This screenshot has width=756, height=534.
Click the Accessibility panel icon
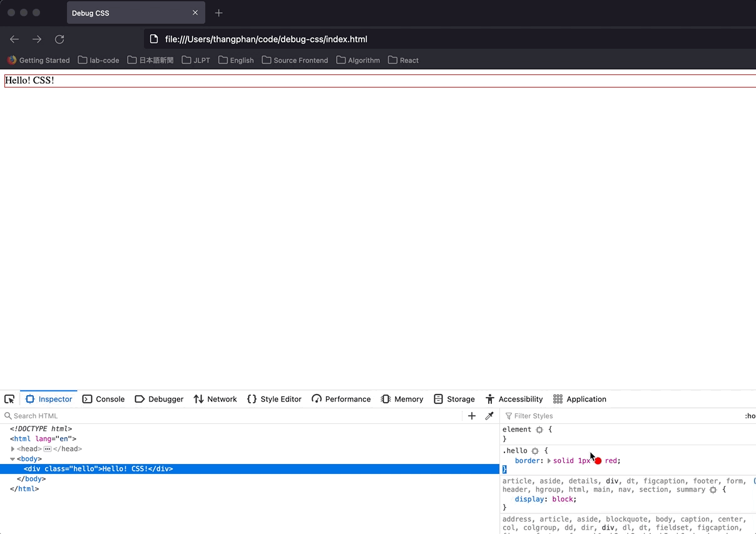click(x=490, y=399)
